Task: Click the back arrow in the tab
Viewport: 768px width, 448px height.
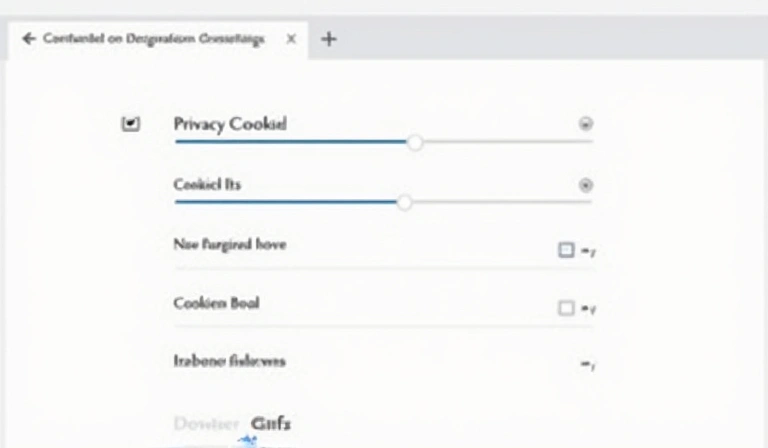Action: pos(27,39)
